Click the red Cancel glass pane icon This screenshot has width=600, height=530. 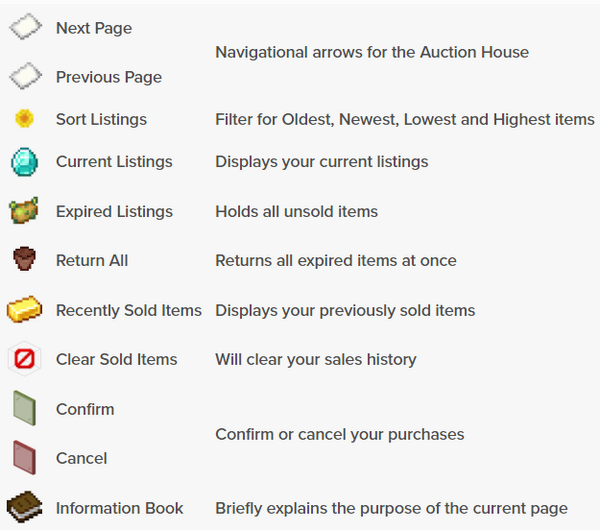click(24, 458)
